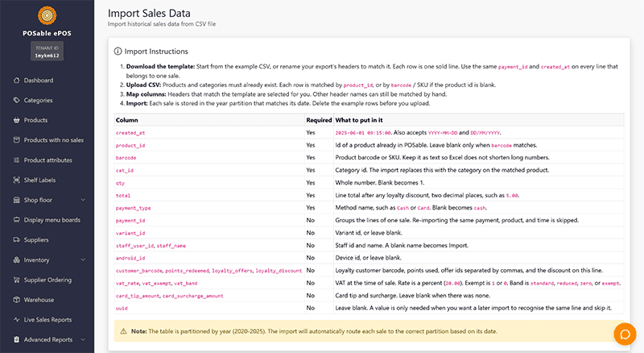Screen dimensions: 644x353
Task: Click the Display menu boards icon
Action: pyautogui.click(x=16, y=220)
